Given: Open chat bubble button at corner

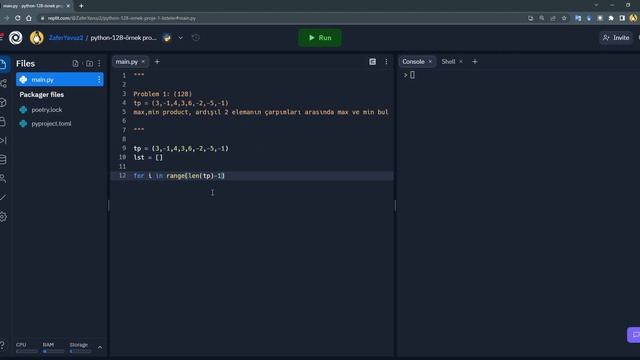Looking at the screenshot, I should [x=635, y=335].
